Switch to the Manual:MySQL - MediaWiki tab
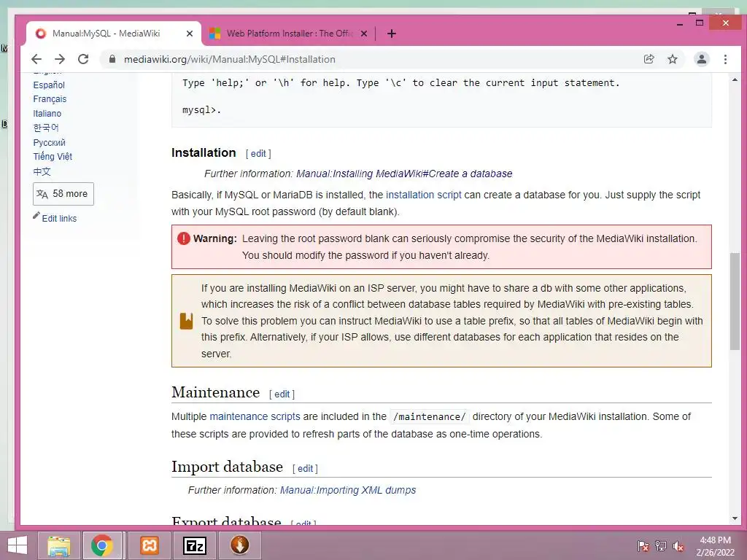This screenshot has height=560, width=747. coord(106,34)
